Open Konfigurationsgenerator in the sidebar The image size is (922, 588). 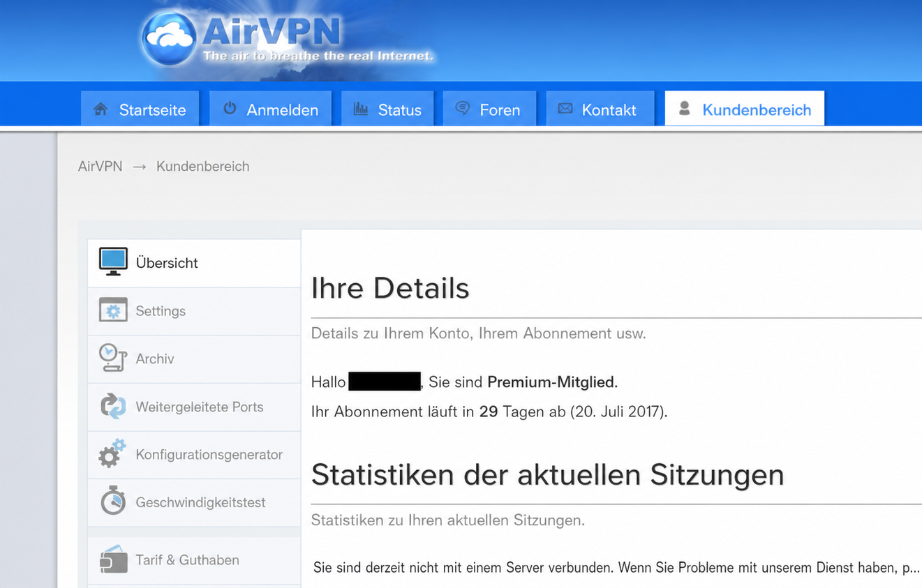[x=194, y=455]
